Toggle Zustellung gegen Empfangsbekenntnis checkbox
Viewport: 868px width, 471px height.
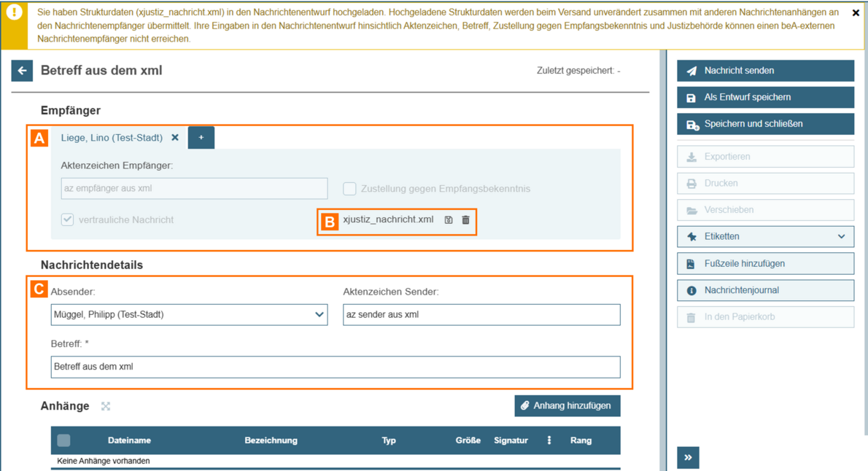tap(350, 189)
